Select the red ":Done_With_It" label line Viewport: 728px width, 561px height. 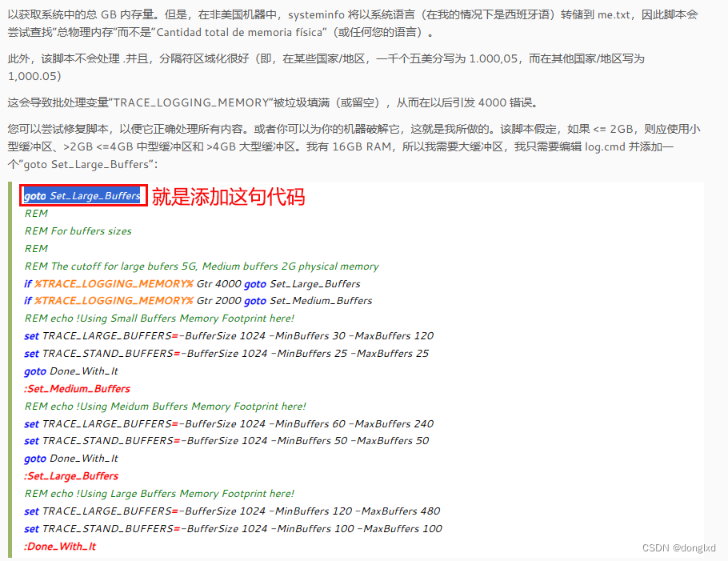(60, 547)
